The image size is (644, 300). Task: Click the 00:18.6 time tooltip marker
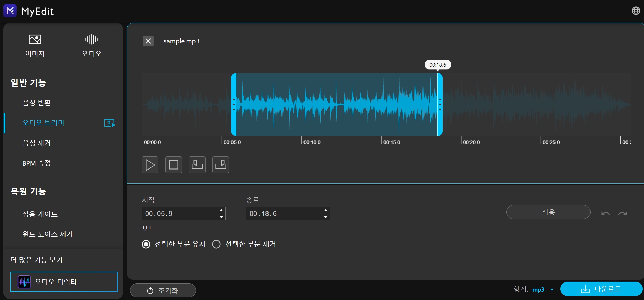[438, 65]
